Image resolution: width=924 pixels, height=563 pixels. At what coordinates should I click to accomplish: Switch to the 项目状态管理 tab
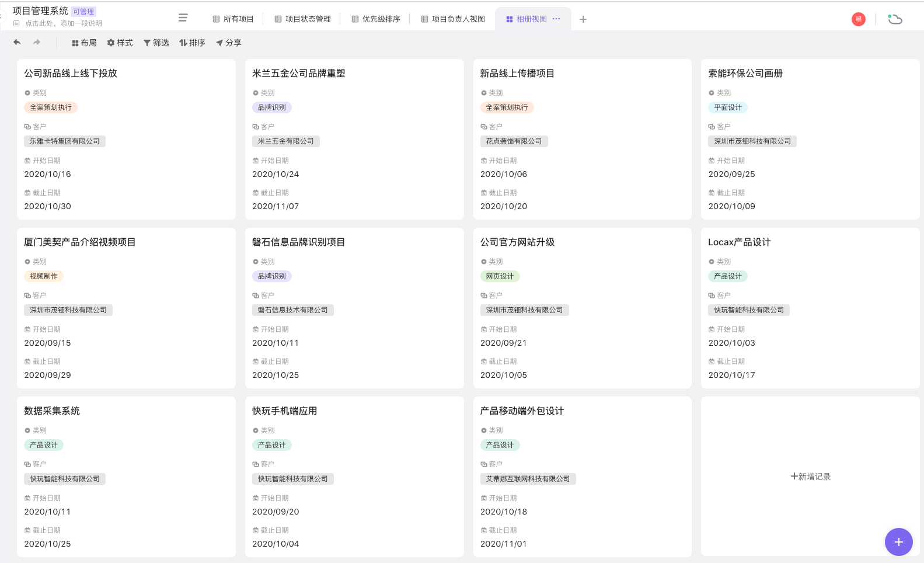[x=302, y=19]
